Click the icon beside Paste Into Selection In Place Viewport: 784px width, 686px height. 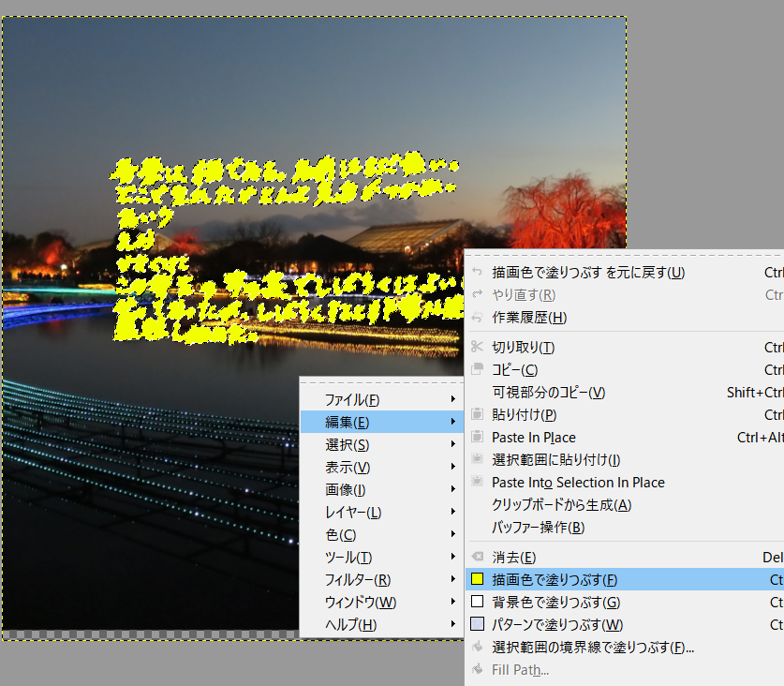coord(478,482)
